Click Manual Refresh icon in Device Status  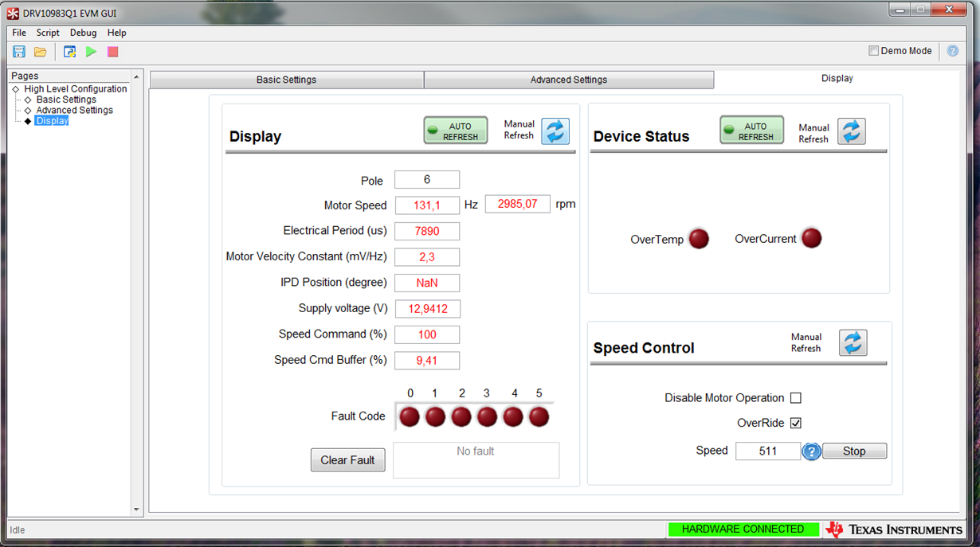point(852,131)
